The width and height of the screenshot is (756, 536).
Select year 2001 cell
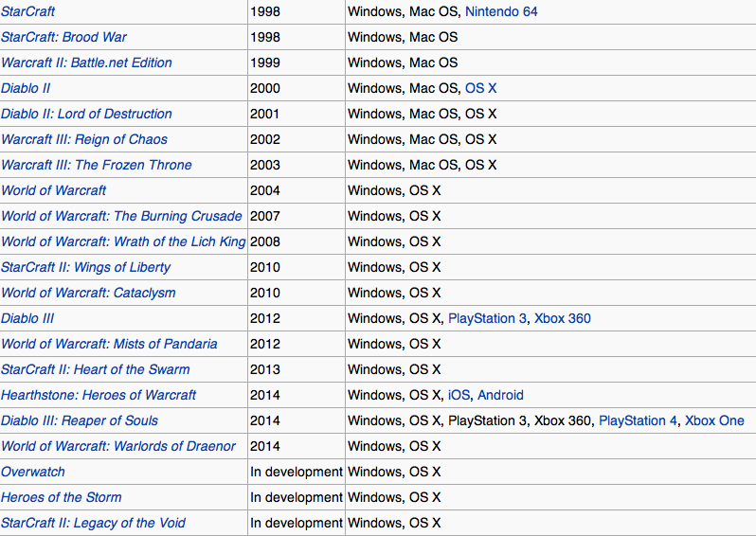(265, 114)
